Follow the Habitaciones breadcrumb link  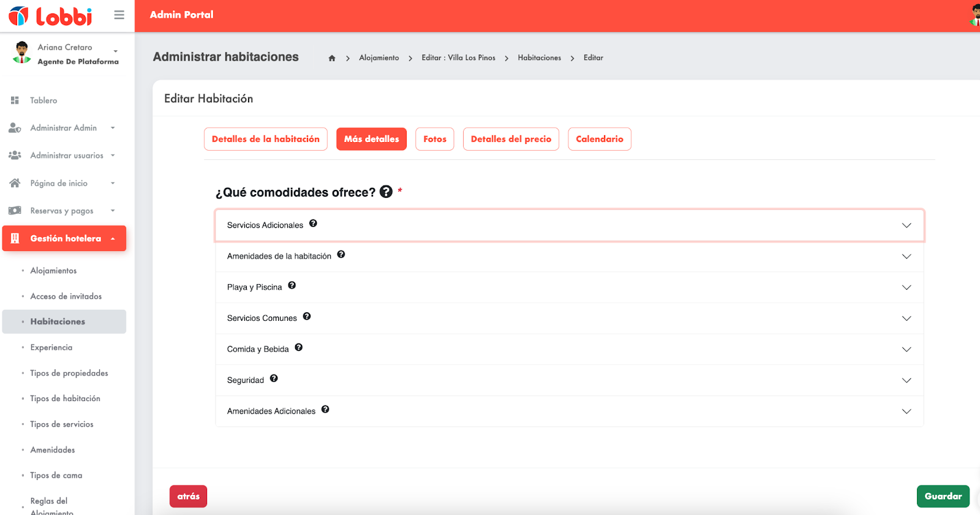pyautogui.click(x=540, y=58)
